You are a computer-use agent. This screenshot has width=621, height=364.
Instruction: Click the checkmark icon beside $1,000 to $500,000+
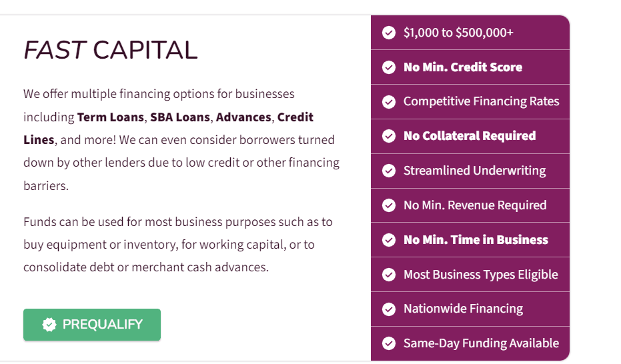[389, 33]
